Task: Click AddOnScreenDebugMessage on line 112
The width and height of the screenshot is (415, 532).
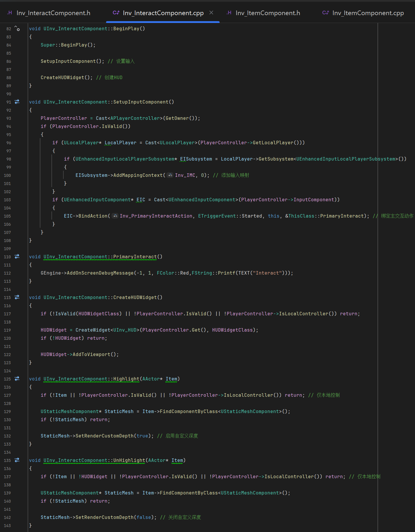Action: (100, 273)
